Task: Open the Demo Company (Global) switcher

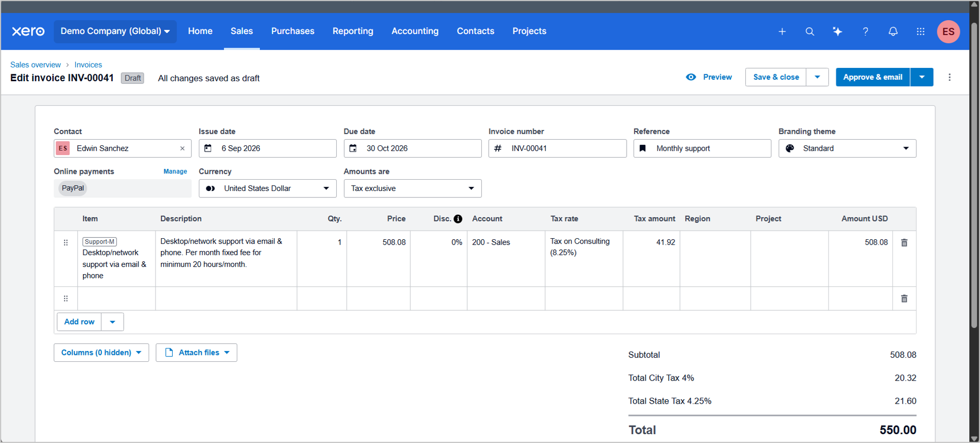Action: click(x=115, y=31)
